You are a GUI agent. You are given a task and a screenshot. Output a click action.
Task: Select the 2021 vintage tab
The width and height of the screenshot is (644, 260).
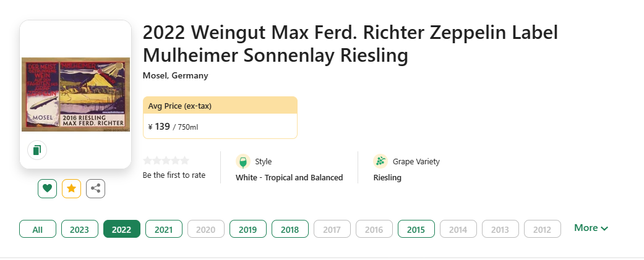(x=164, y=229)
